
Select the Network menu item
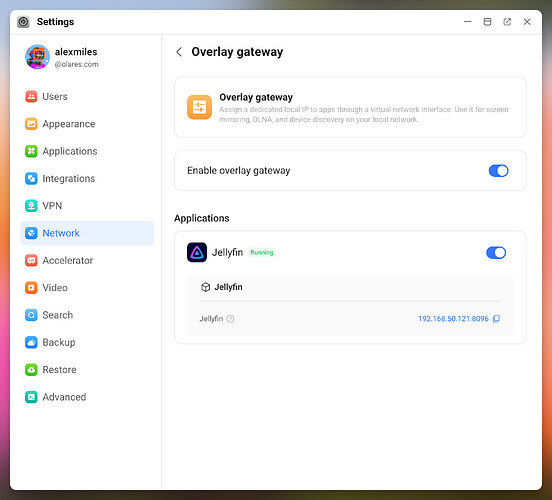coord(87,233)
